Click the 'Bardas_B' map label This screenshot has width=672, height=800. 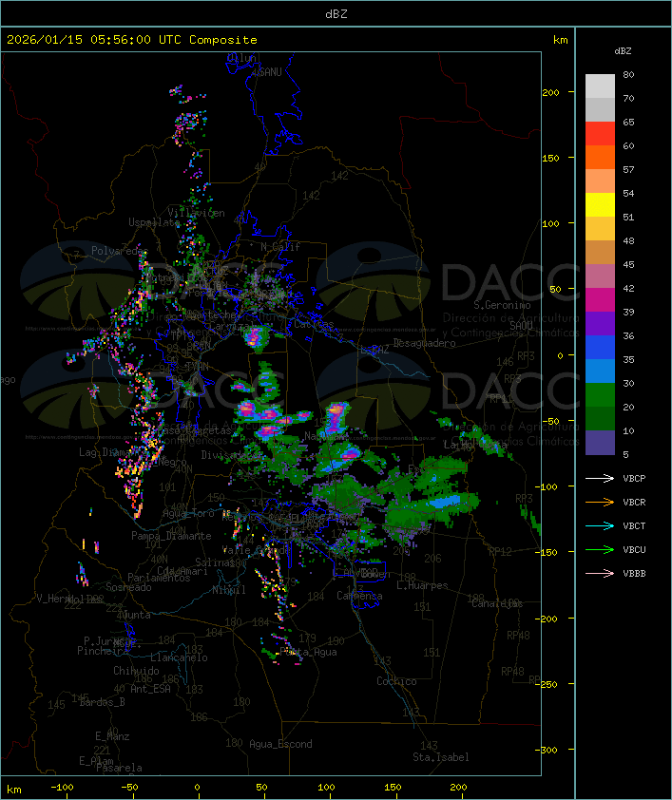pos(102,702)
